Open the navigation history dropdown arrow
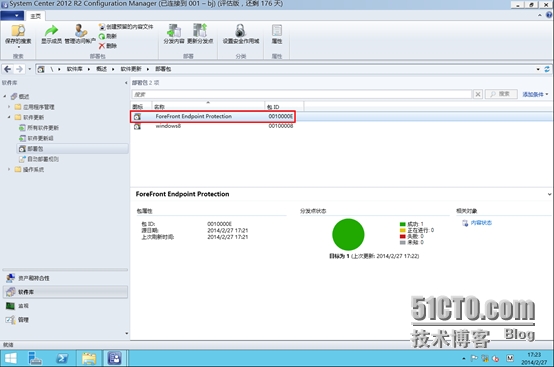The image size is (554, 367). click(x=30, y=69)
